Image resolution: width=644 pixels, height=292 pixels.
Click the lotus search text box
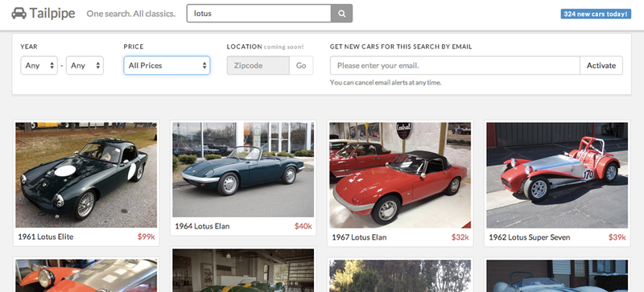pos(258,14)
